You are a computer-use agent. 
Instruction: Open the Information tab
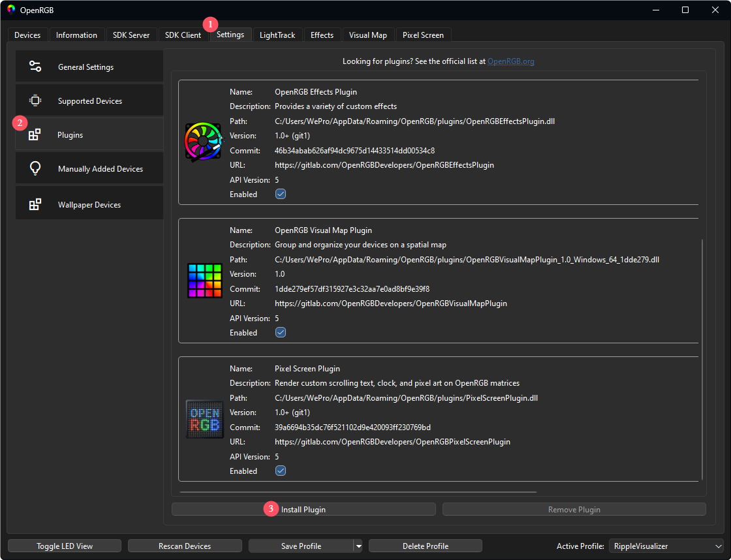76,35
